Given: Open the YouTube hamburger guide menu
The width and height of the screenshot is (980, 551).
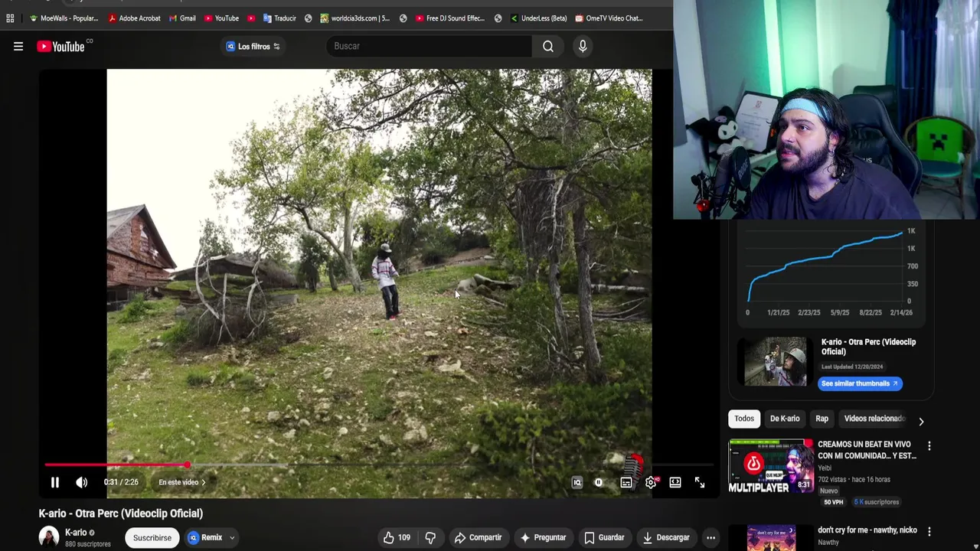Looking at the screenshot, I should tap(18, 47).
